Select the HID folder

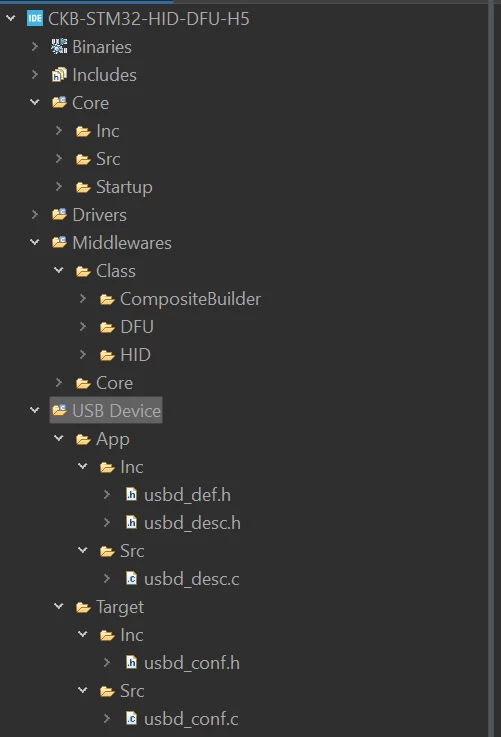point(135,355)
